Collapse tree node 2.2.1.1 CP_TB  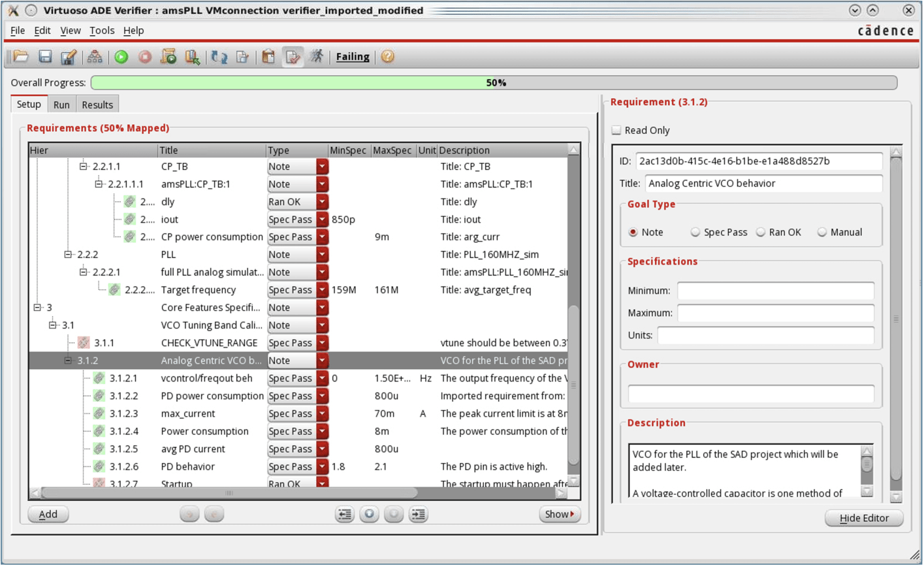tap(84, 167)
